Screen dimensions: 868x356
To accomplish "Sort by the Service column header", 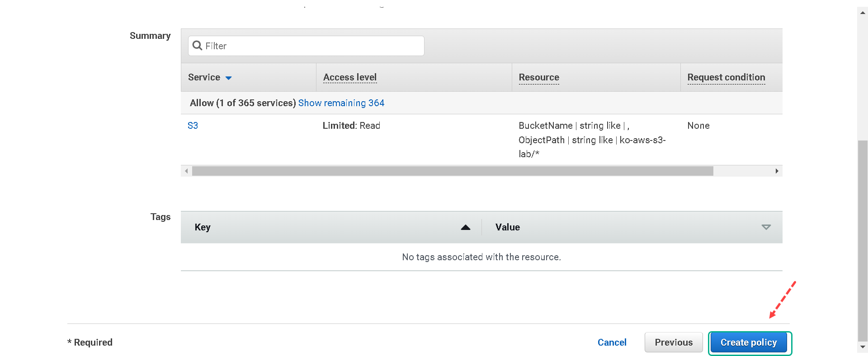I will 204,77.
